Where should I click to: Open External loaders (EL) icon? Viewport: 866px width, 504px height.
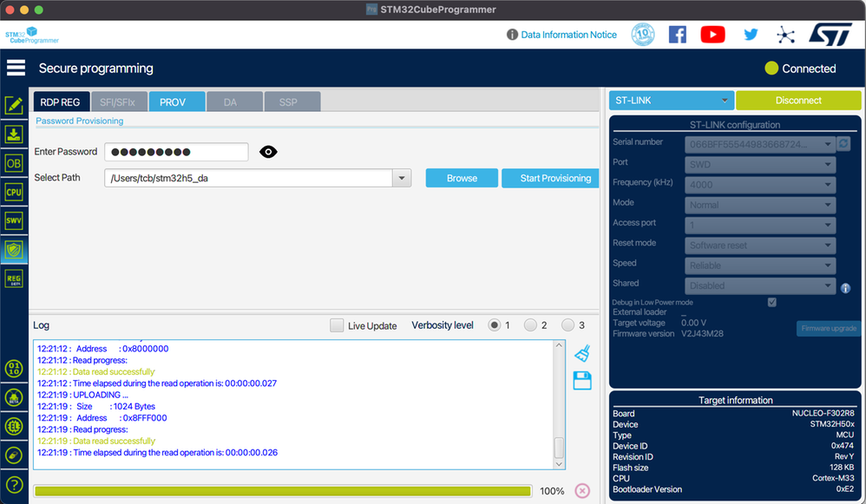click(x=14, y=426)
